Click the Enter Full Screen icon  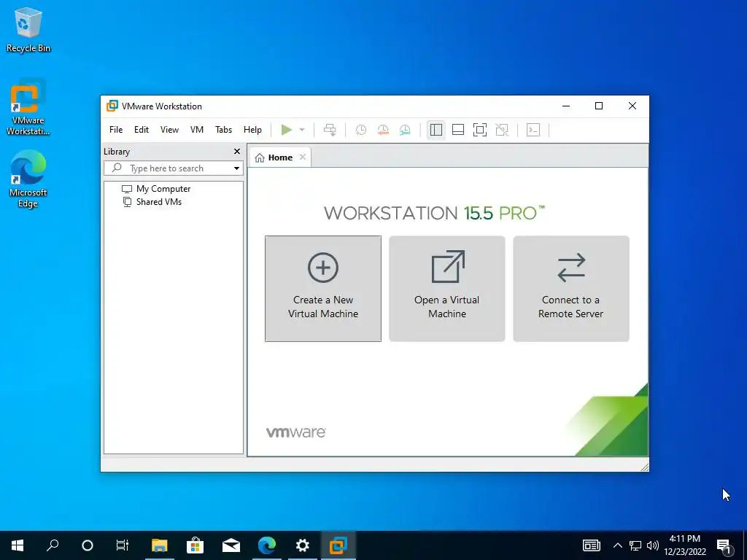pos(480,130)
